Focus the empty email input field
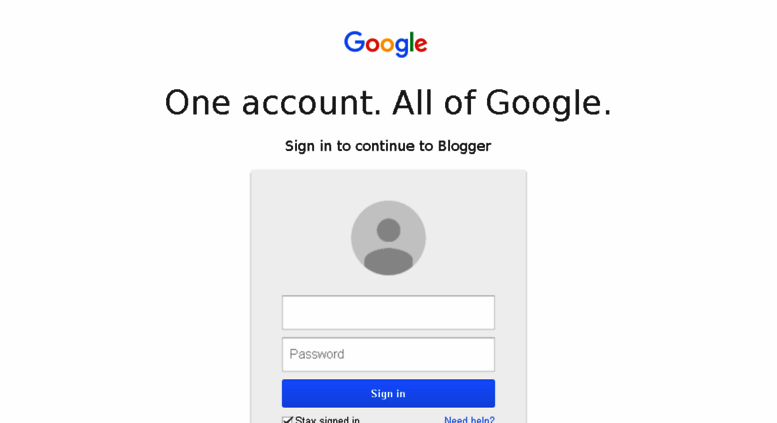 388,313
